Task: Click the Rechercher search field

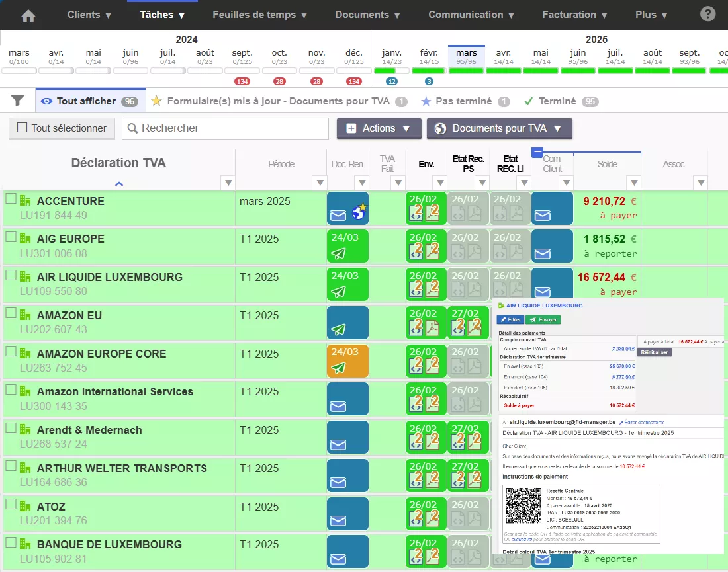Action: 225,128
